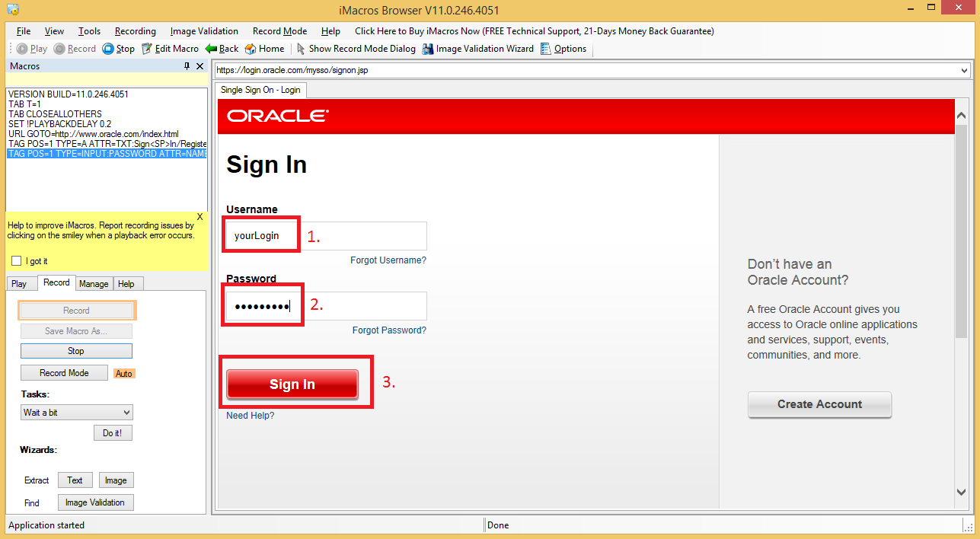Click the Record Mode button
This screenshot has width=980, height=539.
tap(64, 373)
